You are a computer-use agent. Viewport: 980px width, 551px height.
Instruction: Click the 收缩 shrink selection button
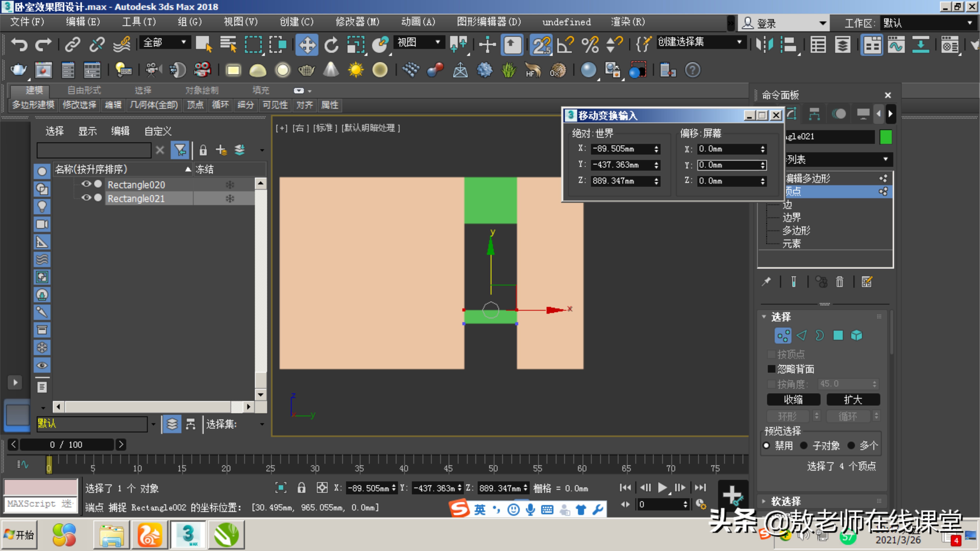coord(794,399)
